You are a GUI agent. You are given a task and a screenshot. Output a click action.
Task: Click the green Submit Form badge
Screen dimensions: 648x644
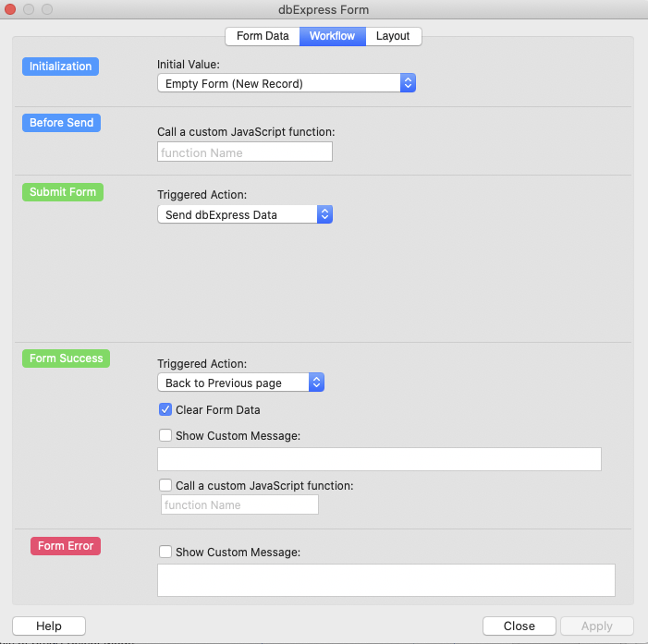coord(63,192)
